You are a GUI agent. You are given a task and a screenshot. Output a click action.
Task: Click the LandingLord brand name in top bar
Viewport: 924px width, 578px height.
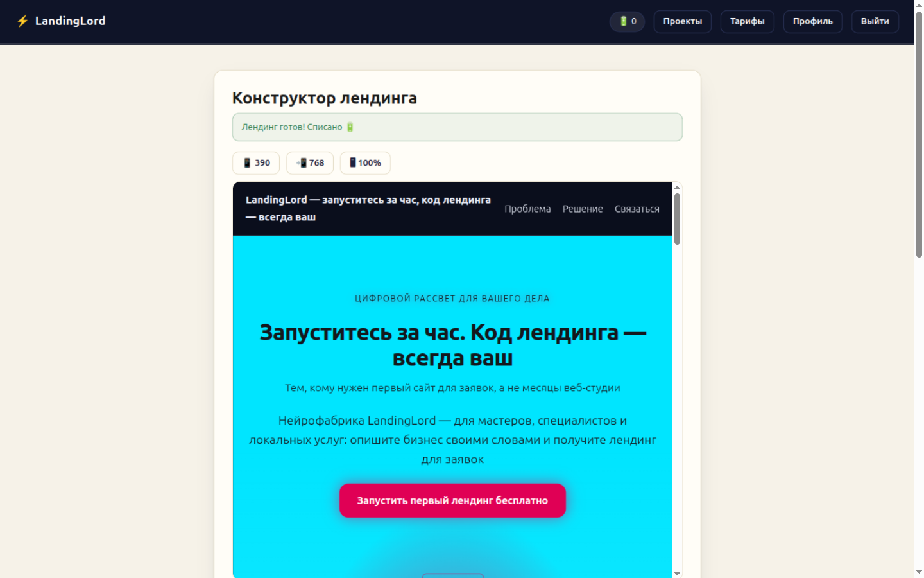click(x=70, y=21)
